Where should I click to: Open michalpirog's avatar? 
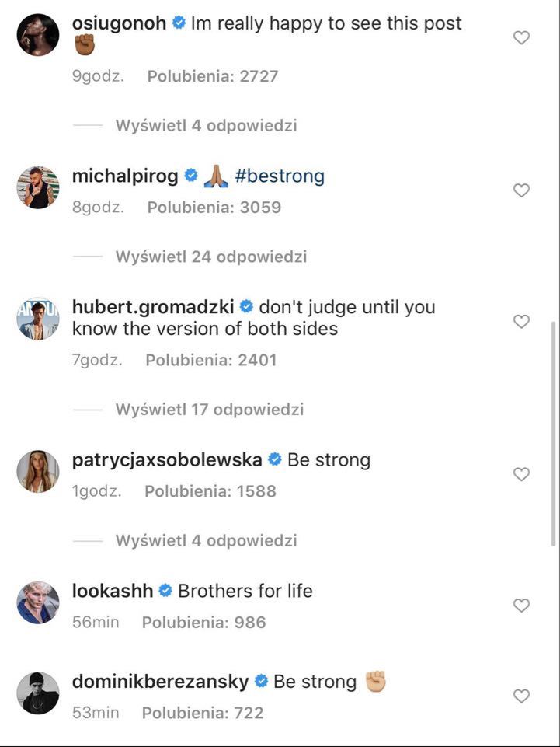[38, 187]
